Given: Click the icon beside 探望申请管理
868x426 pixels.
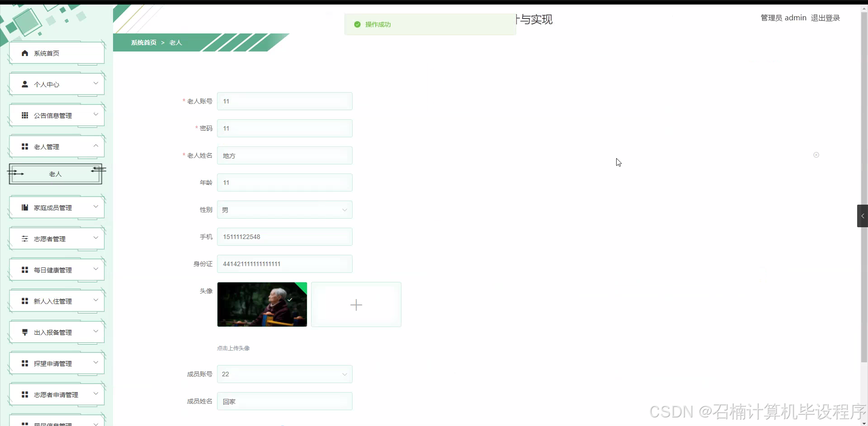Looking at the screenshot, I should click(x=25, y=364).
